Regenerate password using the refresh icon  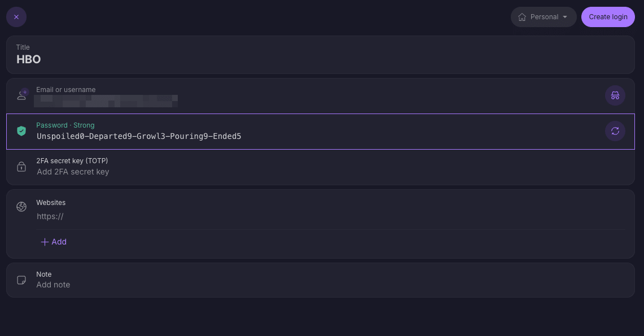[x=615, y=131]
